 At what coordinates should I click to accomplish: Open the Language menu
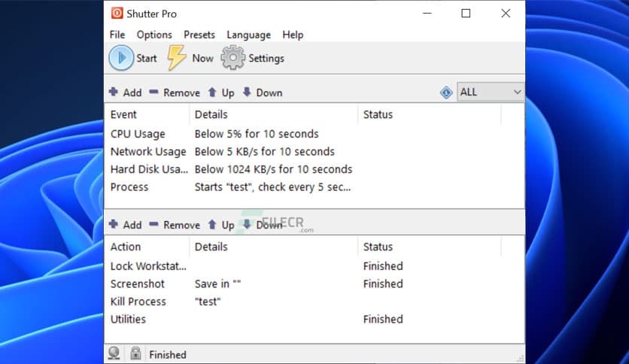[248, 35]
